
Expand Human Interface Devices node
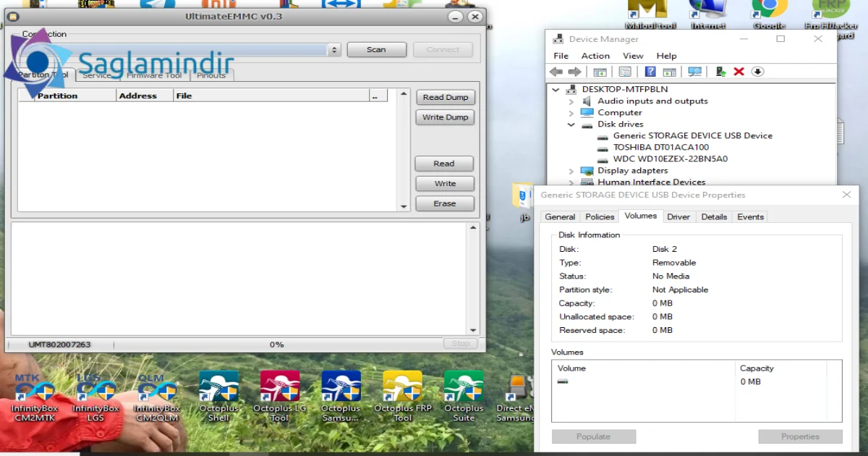pyautogui.click(x=571, y=182)
